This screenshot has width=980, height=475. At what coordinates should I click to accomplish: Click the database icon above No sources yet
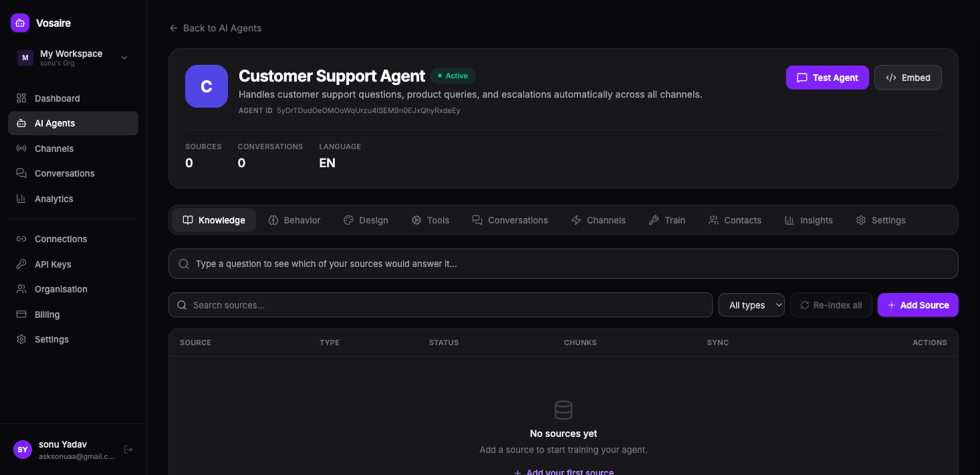(x=564, y=410)
